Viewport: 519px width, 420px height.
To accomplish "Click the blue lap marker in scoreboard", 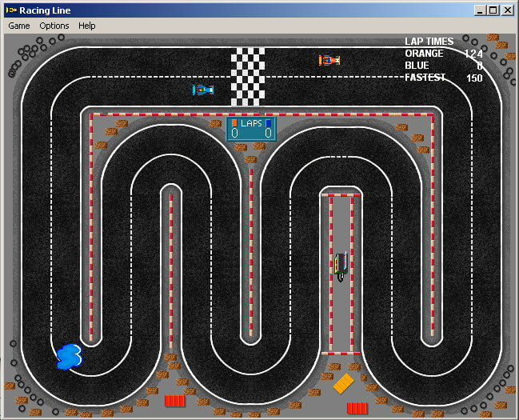I will 269,123.
